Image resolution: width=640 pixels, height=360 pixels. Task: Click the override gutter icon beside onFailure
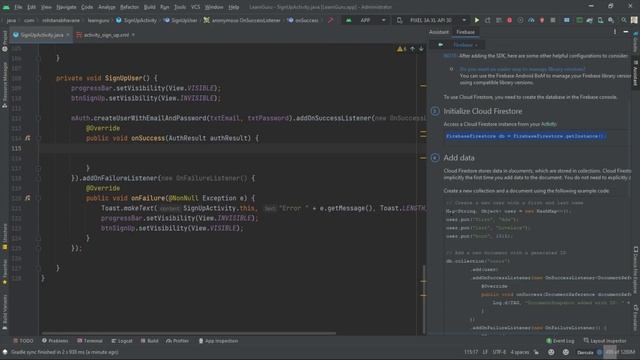click(x=28, y=198)
